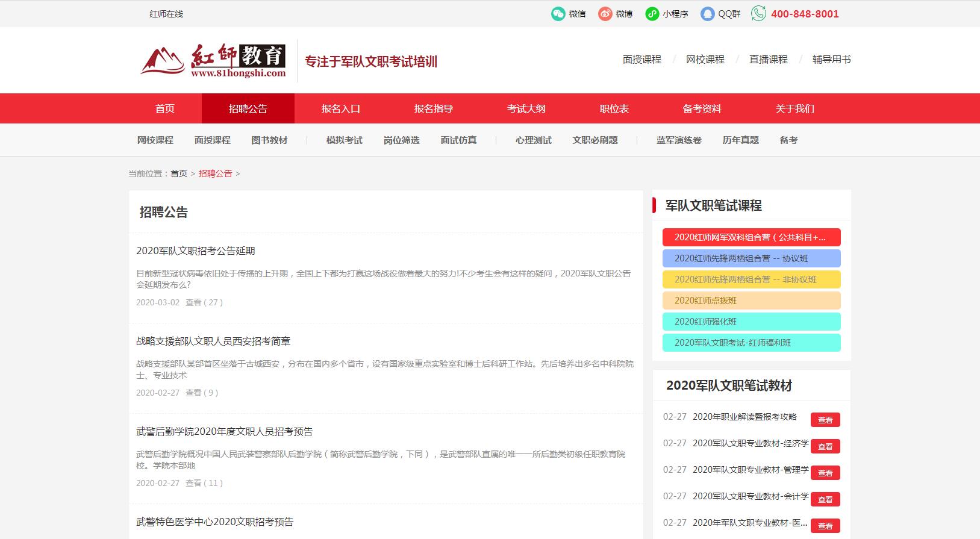The width and height of the screenshot is (980, 539).
Task: Open textbook link 2020军队文职专业教材-管理学
Action: coord(751,470)
